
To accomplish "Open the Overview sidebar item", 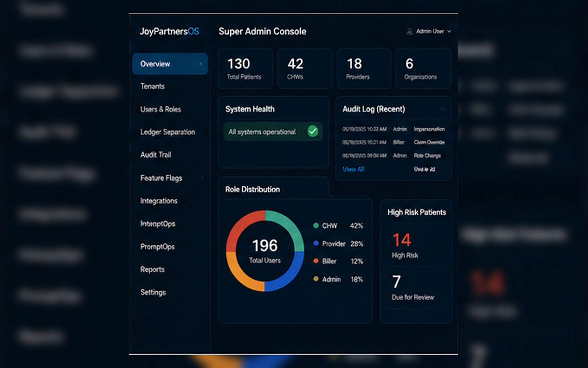I will pyautogui.click(x=170, y=64).
